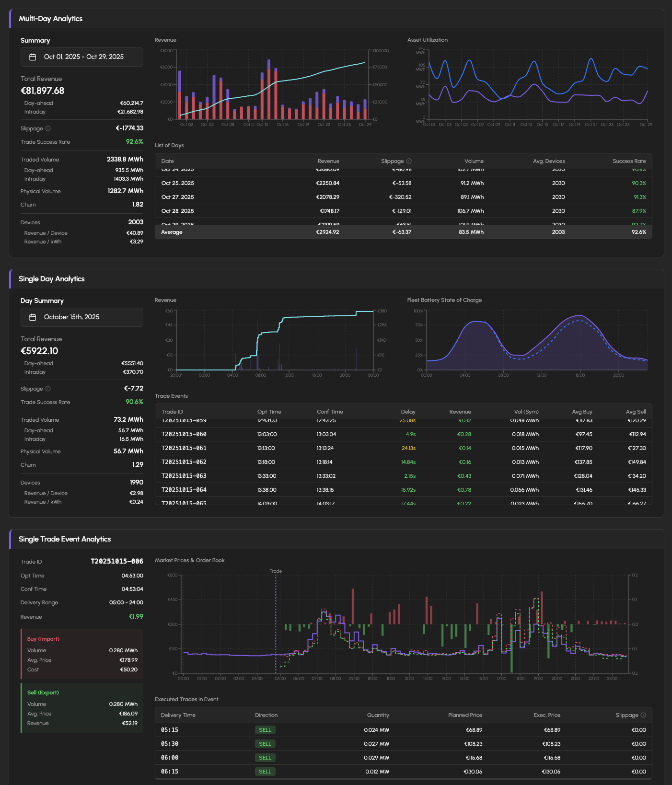Select the Oct 27, 2025 day row
Image resolution: width=672 pixels, height=785 pixels.
pos(403,197)
